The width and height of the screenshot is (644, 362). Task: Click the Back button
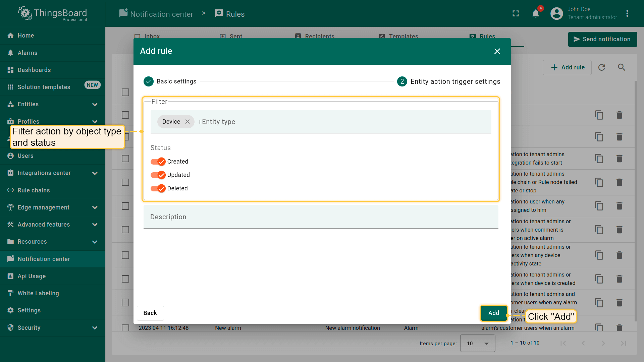(150, 313)
